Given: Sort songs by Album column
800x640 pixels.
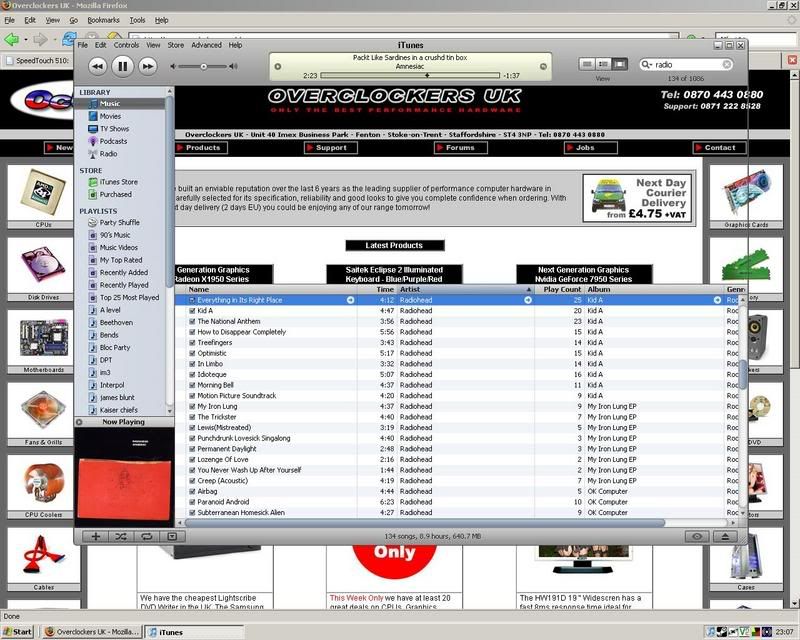Looking at the screenshot, I should [655, 289].
